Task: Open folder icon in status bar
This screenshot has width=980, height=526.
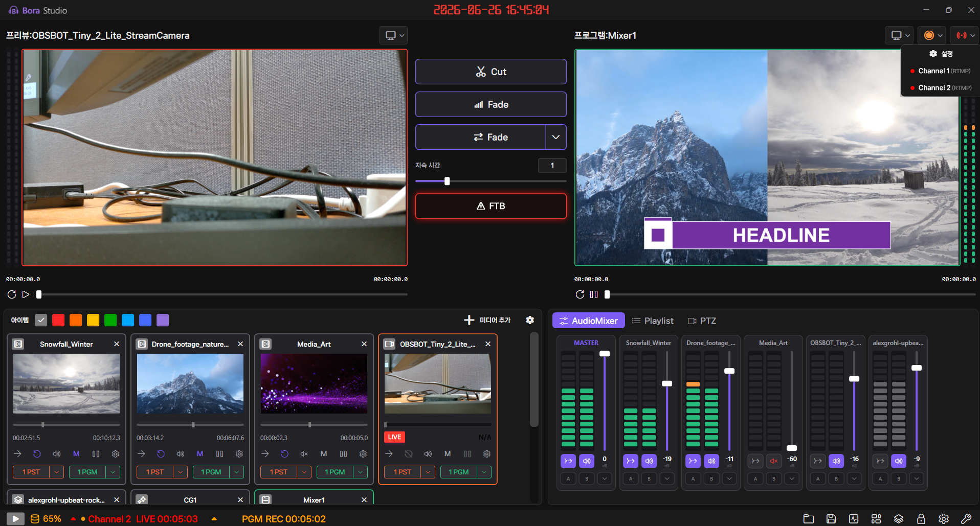Action: click(x=809, y=519)
